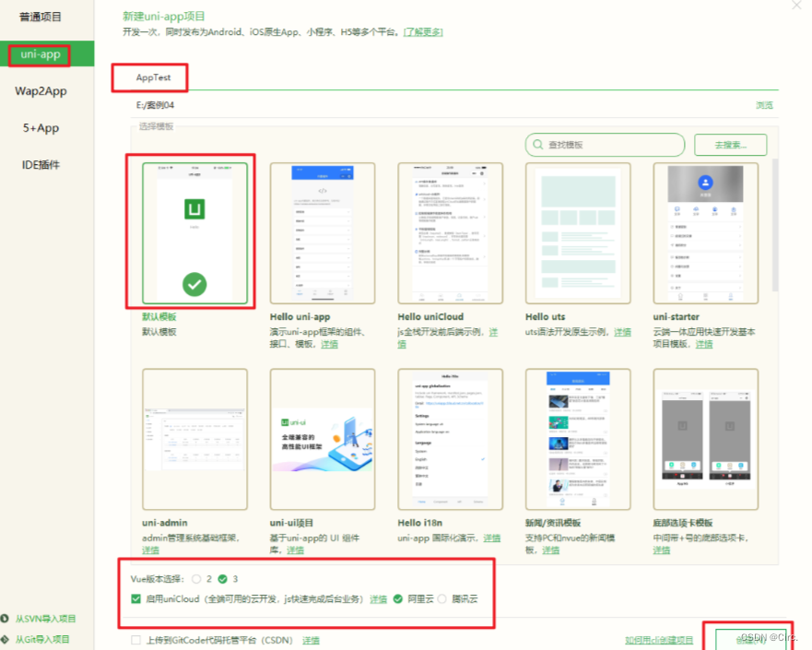Open 详情 link next to GitCode option
The height and width of the screenshot is (650, 812).
(311, 641)
